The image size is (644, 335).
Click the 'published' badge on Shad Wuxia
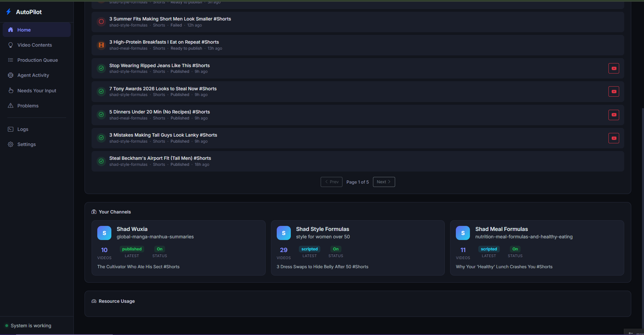[x=132, y=249]
